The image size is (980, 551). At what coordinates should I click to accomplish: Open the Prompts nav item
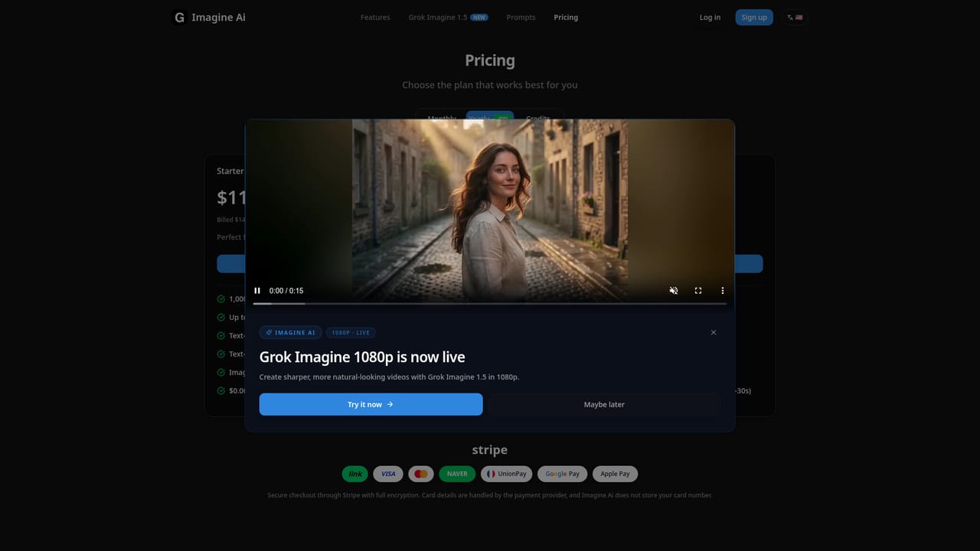pos(521,17)
